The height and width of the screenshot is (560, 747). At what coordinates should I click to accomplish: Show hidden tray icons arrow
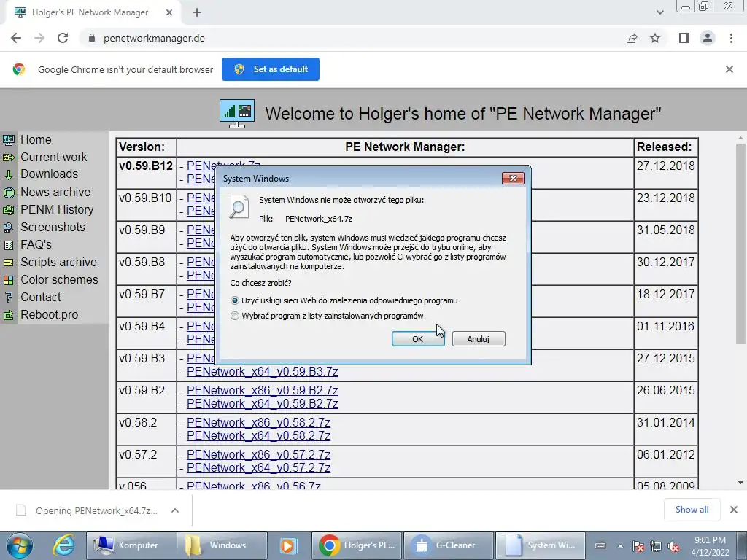pyautogui.click(x=620, y=546)
